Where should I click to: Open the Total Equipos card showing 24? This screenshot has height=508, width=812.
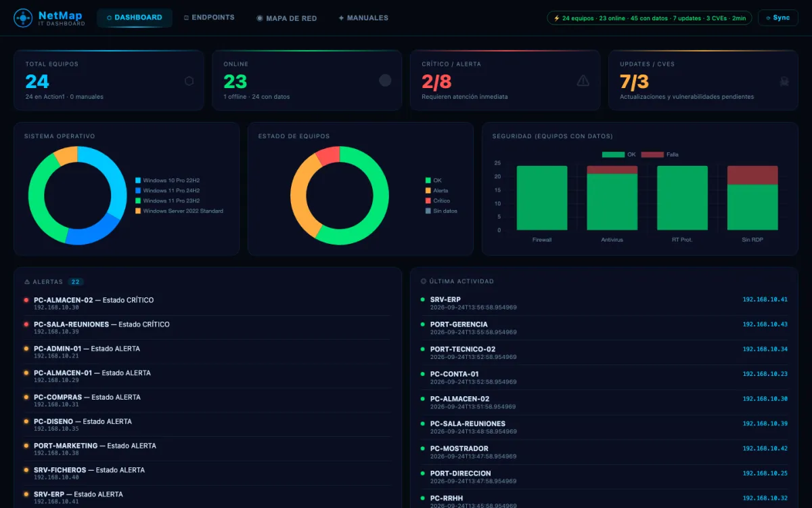(109, 80)
